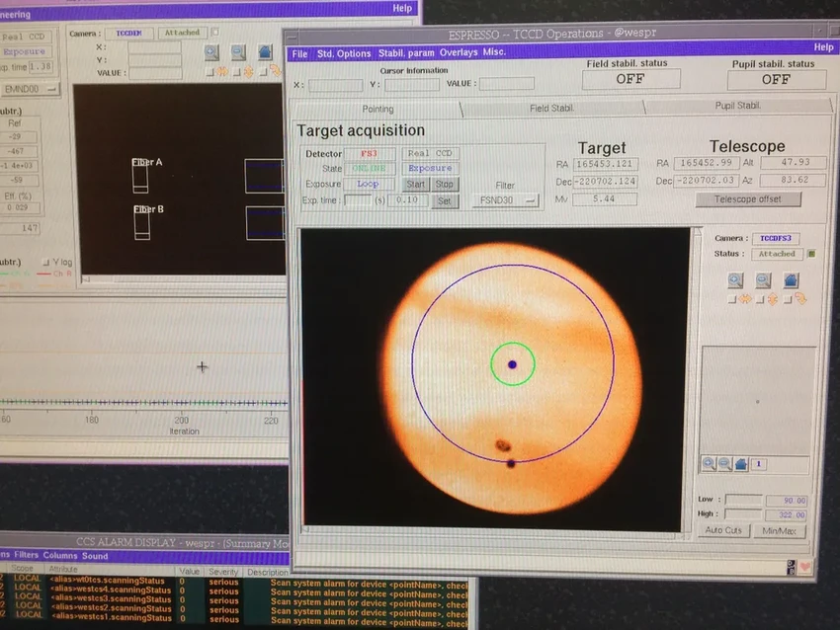Screen dimensions: 840x630
Task: Click home reset-view icon in TCCDFS3 camera panel
Action: tap(790, 279)
